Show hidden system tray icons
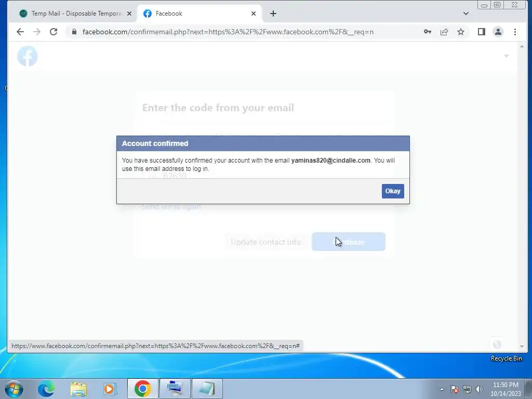This screenshot has height=399, width=532. (442, 389)
